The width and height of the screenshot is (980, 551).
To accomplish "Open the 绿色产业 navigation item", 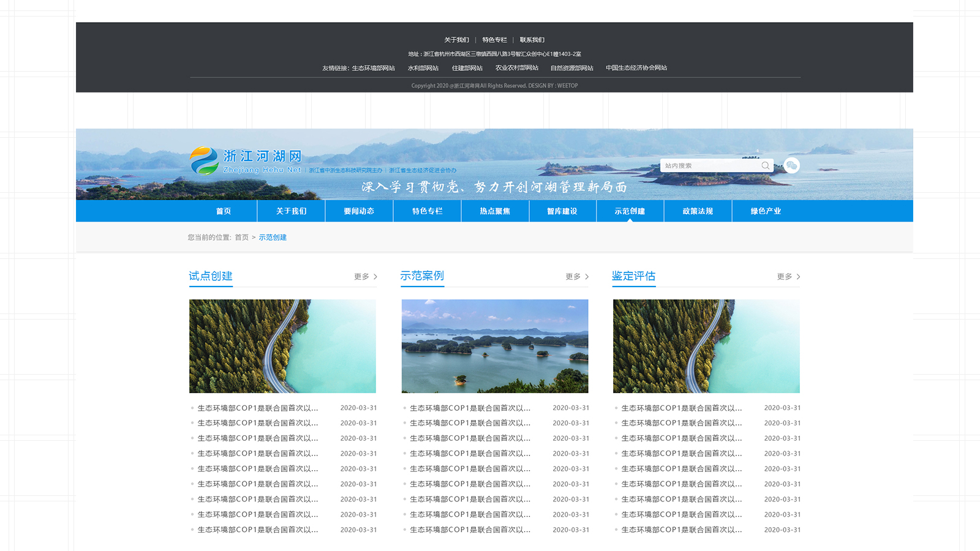I will 766,211.
